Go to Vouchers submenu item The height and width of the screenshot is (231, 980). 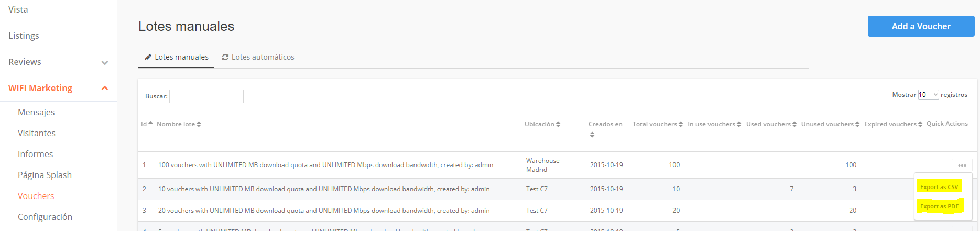[x=36, y=196]
